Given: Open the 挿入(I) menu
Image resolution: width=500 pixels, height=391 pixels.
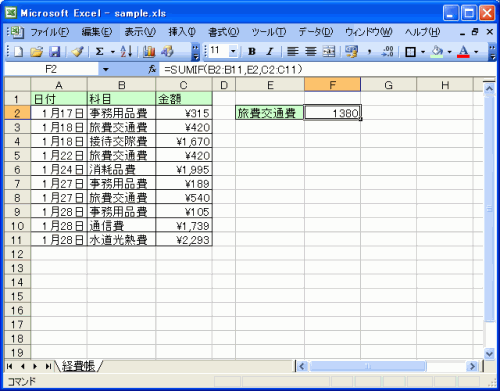Looking at the screenshot, I should click(x=182, y=32).
